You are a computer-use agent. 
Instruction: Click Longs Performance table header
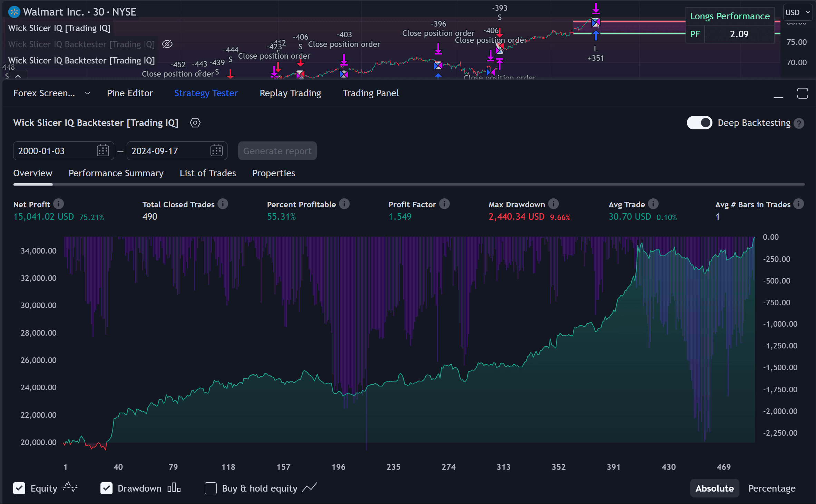pyautogui.click(x=730, y=16)
